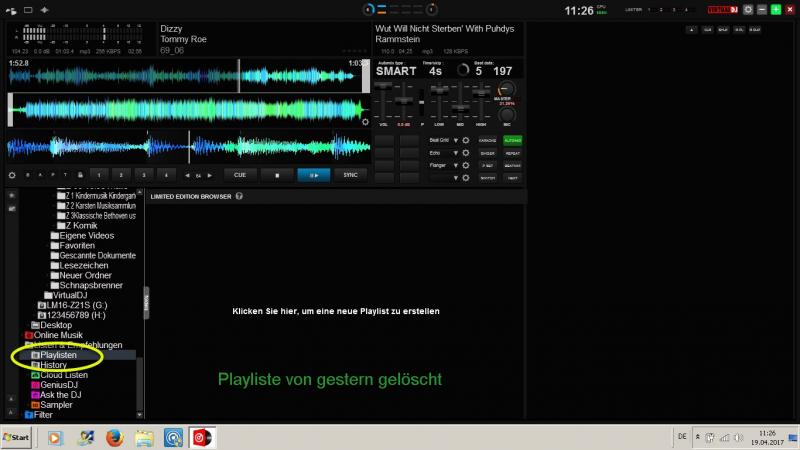Click the favorites star icon in browser sidebar

12,195
